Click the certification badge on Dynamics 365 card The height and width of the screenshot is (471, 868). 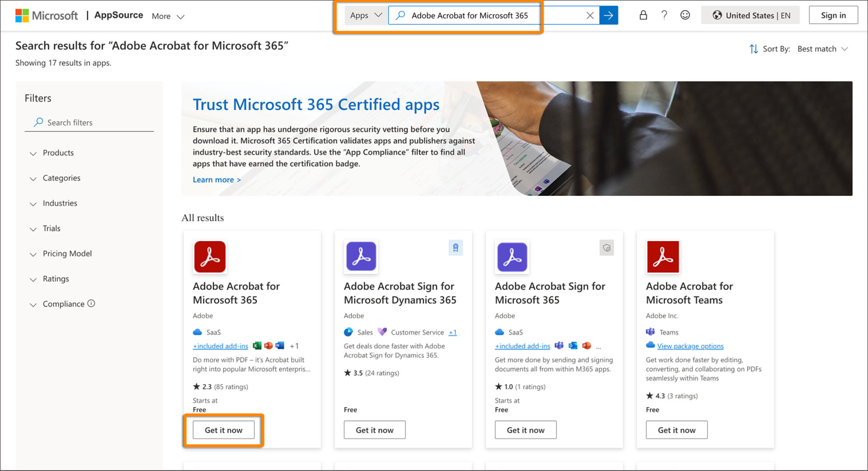click(x=456, y=248)
